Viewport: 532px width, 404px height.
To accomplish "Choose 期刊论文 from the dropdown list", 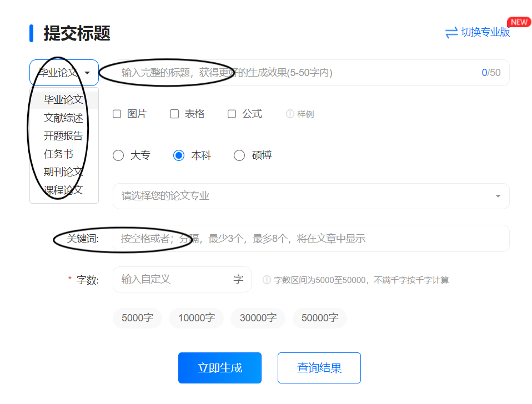I will tap(64, 172).
